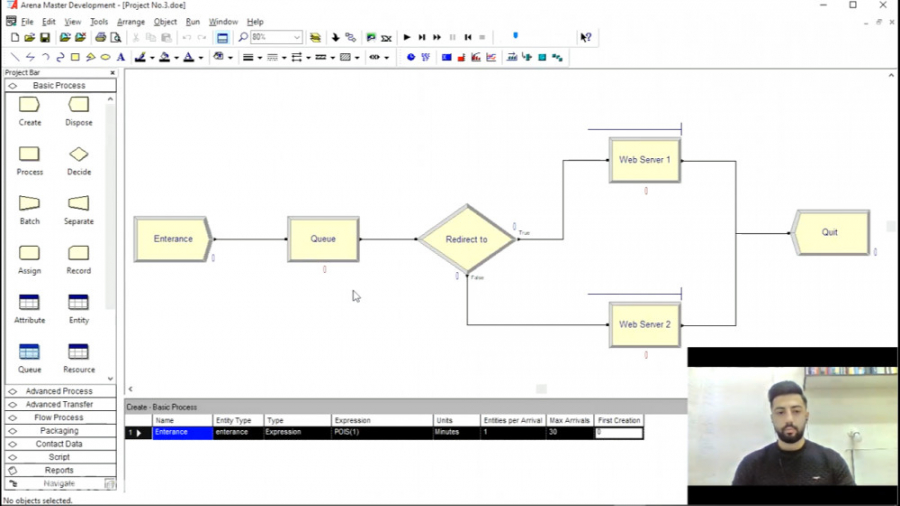Open a model file
The width and height of the screenshot is (900, 506).
(x=29, y=37)
